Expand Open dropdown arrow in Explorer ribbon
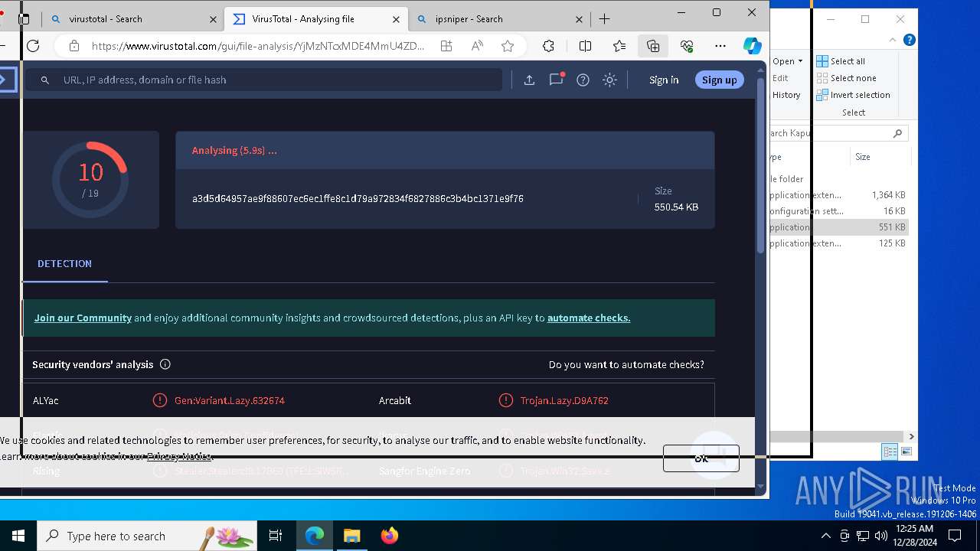Screen dimensions: 980x551 (x=800, y=61)
